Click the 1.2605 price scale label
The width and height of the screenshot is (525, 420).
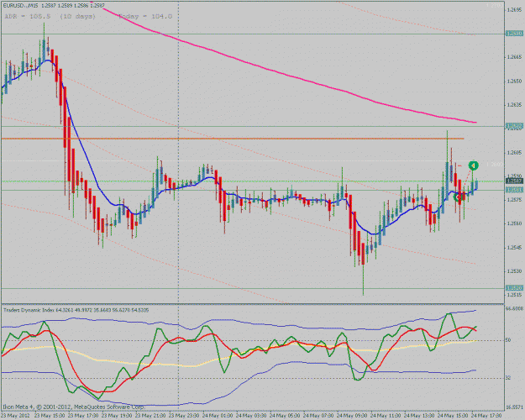pyautogui.click(x=514, y=152)
